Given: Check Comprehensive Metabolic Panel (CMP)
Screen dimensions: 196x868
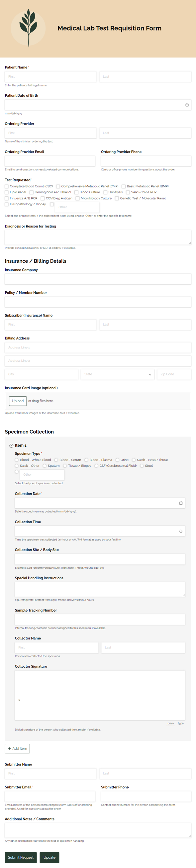Looking at the screenshot, I should click(58, 186).
